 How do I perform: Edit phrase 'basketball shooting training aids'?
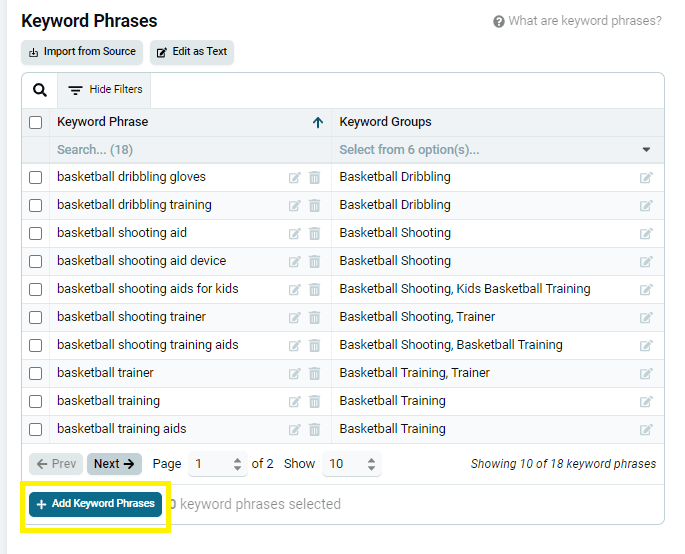pyautogui.click(x=295, y=345)
